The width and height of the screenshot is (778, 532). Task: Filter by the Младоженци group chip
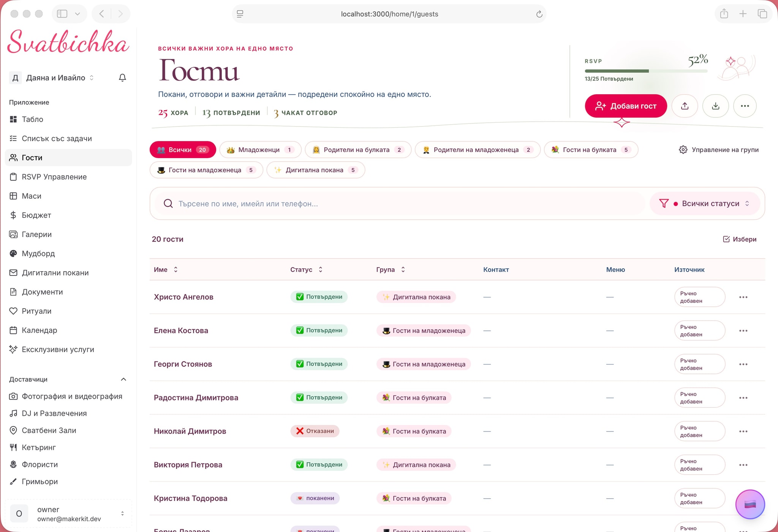point(260,150)
